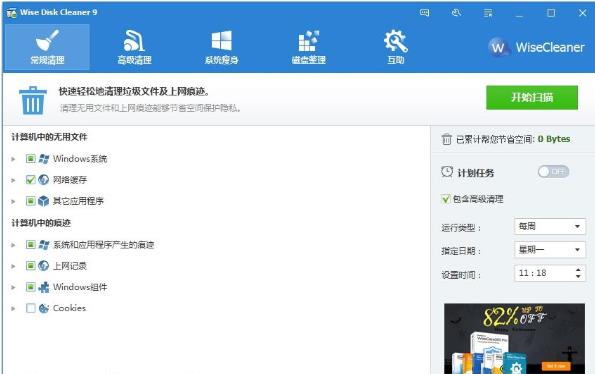The height and width of the screenshot is (374, 595).
Task: Toggle the 系统和应用程序产生的痕迹 checkbox
Action: tap(31, 245)
